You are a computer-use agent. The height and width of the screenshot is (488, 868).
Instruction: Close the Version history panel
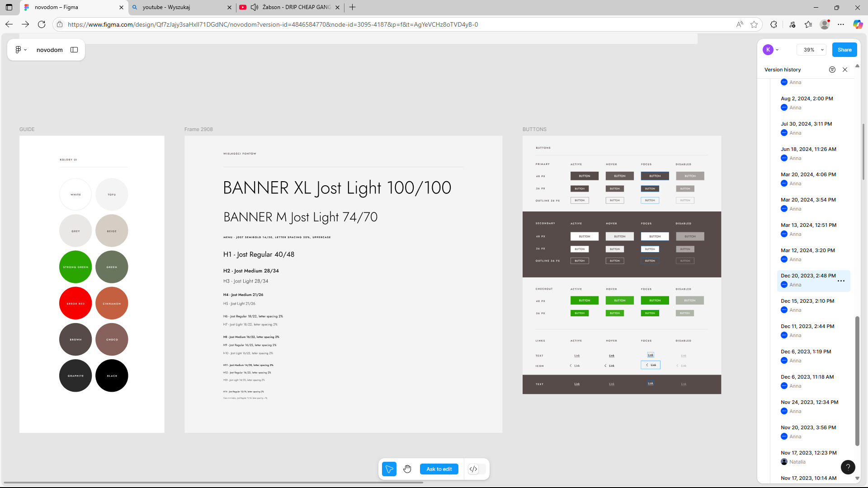coord(845,70)
